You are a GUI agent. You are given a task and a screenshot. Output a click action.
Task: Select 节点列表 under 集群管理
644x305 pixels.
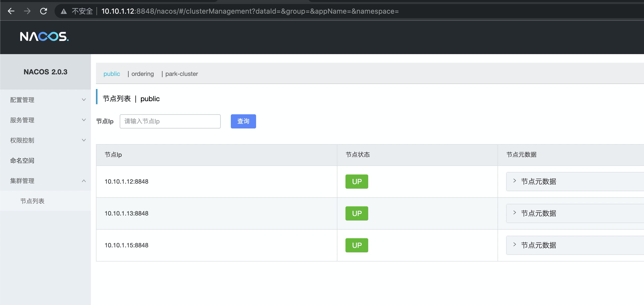[33, 201]
